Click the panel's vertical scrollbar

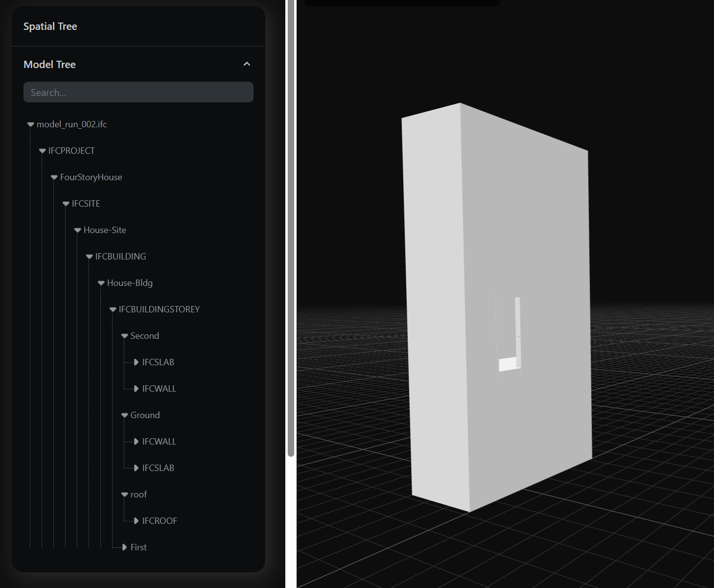click(x=291, y=228)
